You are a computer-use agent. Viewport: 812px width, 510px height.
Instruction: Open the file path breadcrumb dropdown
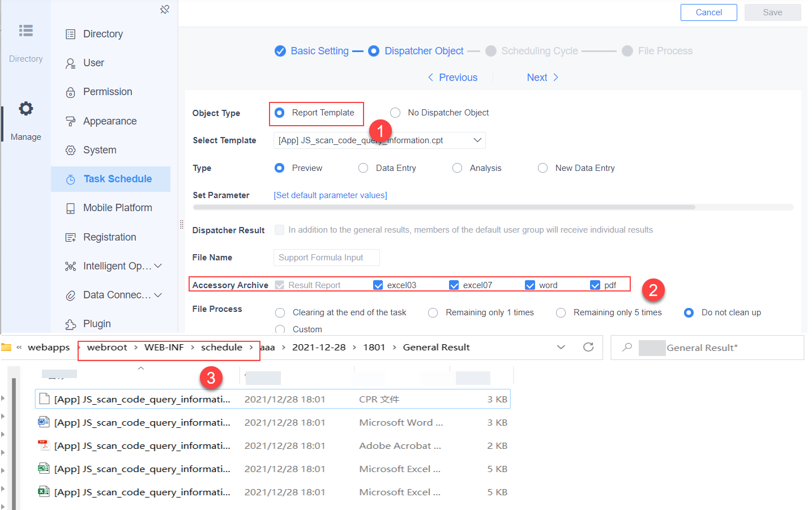tap(561, 347)
